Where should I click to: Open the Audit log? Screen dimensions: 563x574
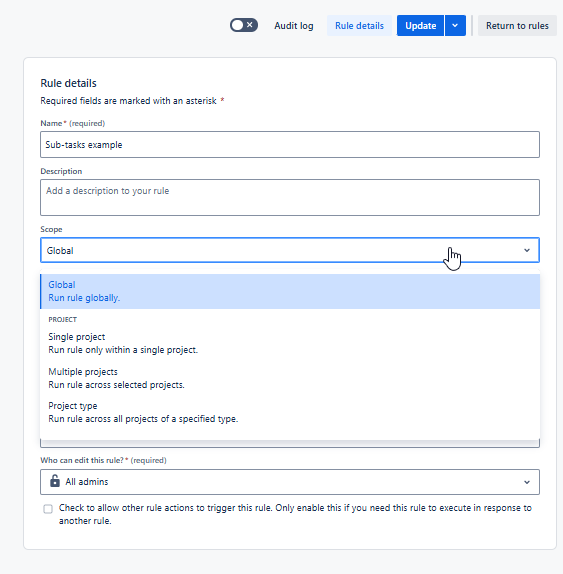click(294, 26)
